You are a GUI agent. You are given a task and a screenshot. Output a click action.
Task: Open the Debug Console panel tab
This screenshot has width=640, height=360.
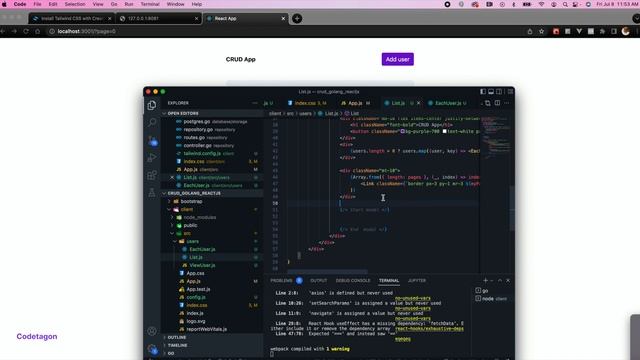353,281
